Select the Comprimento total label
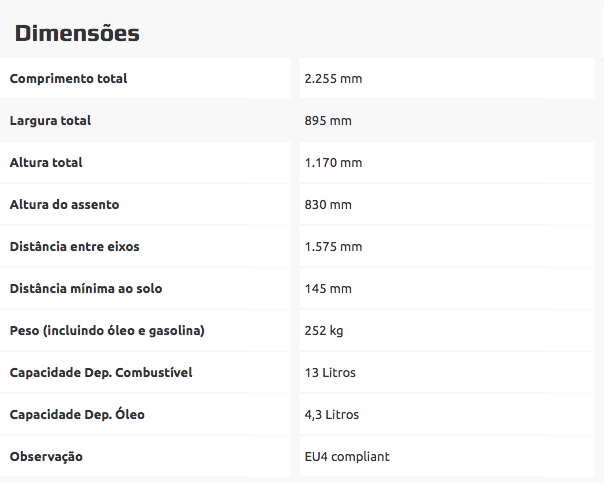The width and height of the screenshot is (604, 483). coord(68,79)
